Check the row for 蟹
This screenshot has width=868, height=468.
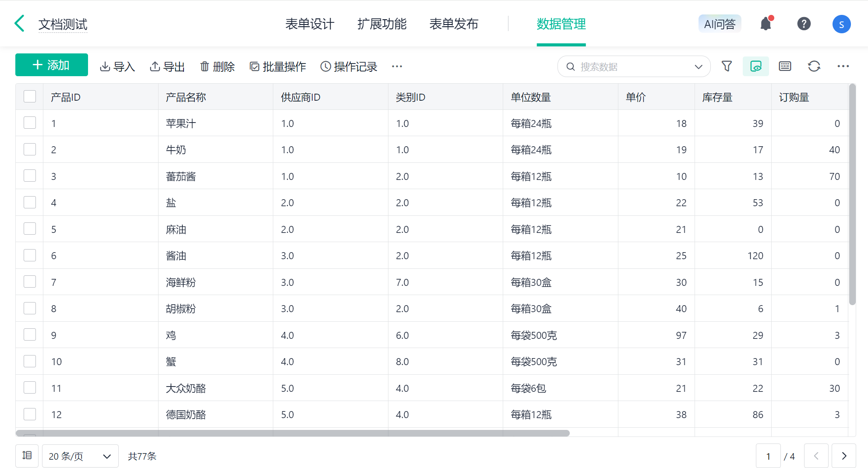[30, 361]
